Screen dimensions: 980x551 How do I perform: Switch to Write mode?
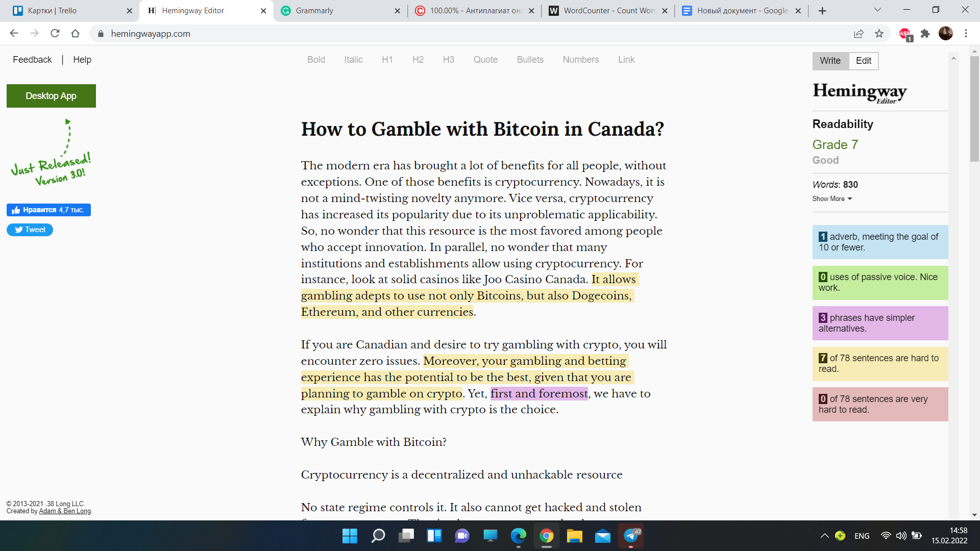click(x=830, y=61)
